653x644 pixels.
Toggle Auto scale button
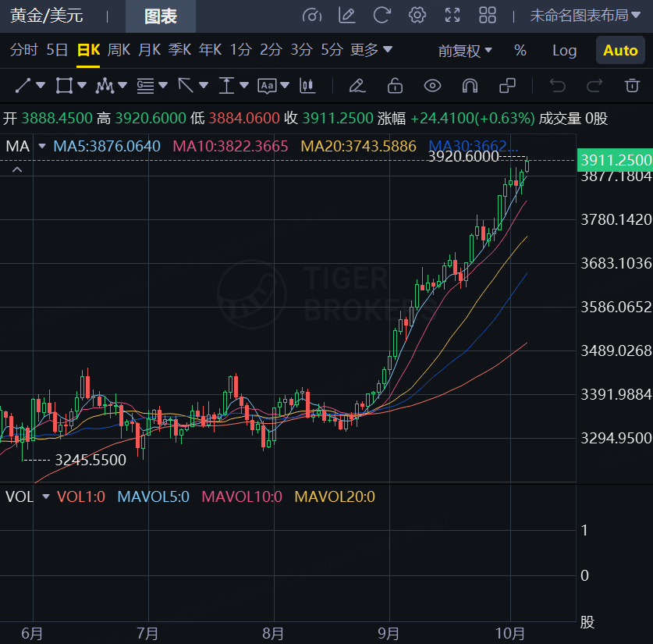point(620,51)
